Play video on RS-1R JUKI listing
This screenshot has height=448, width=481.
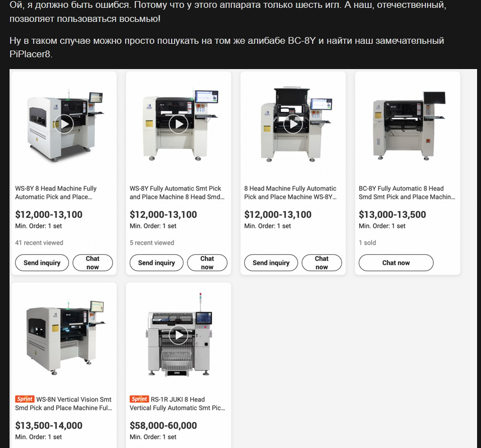click(178, 335)
